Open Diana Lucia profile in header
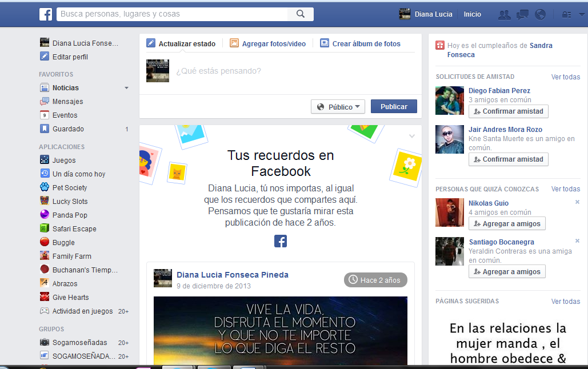Screen dimensions: 588x369 click(x=426, y=14)
